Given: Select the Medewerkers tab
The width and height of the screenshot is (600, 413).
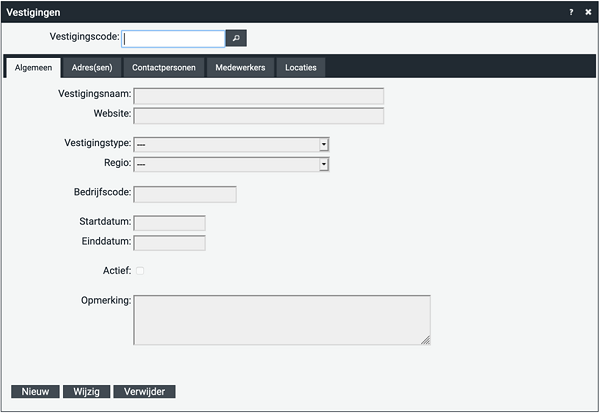Looking at the screenshot, I should pyautogui.click(x=240, y=68).
